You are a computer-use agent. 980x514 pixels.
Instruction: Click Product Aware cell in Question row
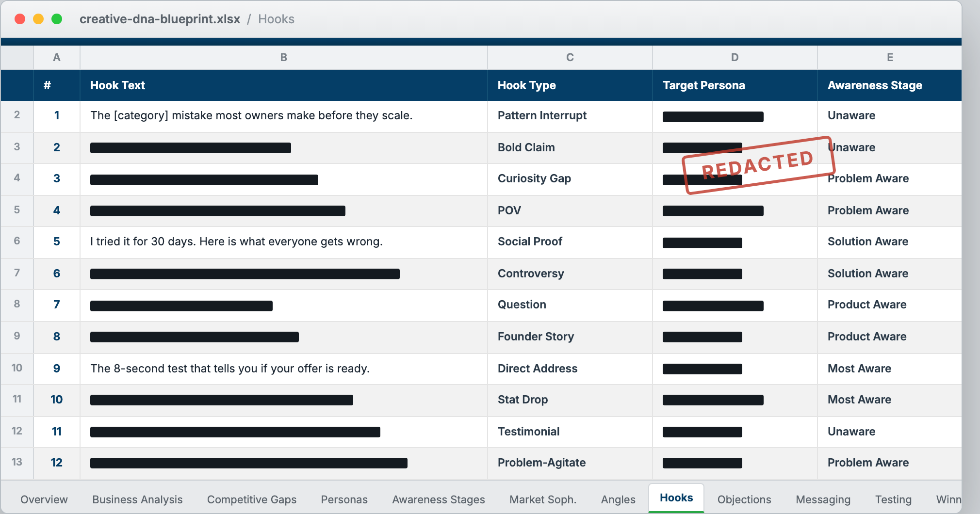pyautogui.click(x=890, y=305)
